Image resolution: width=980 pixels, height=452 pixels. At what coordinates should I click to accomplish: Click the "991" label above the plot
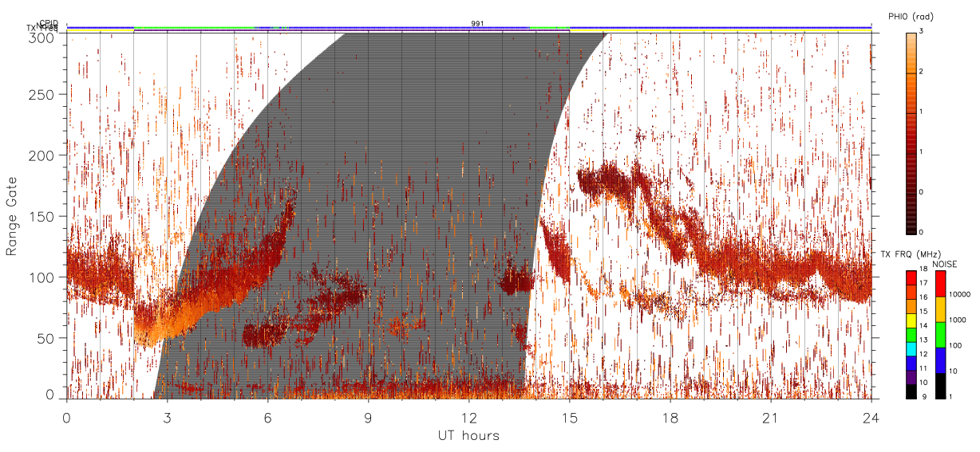(477, 23)
